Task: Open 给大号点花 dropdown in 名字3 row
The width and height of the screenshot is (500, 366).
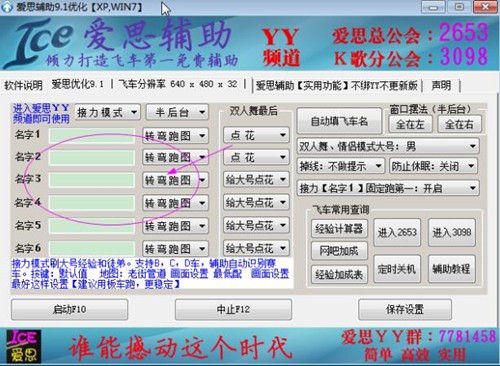Action: click(x=256, y=180)
